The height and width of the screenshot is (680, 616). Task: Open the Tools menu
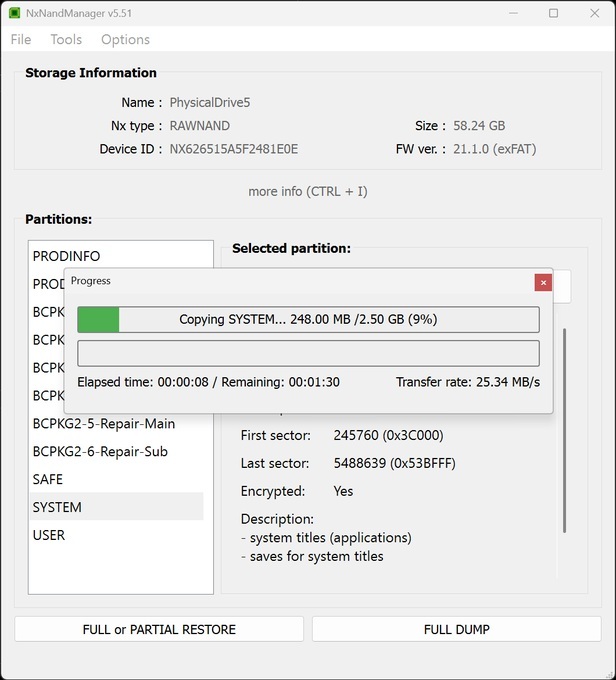click(66, 39)
